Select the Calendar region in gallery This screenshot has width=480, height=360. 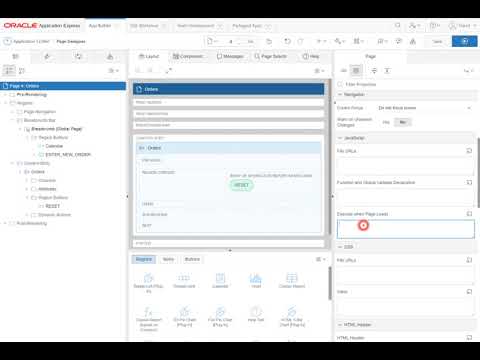pos(220,280)
